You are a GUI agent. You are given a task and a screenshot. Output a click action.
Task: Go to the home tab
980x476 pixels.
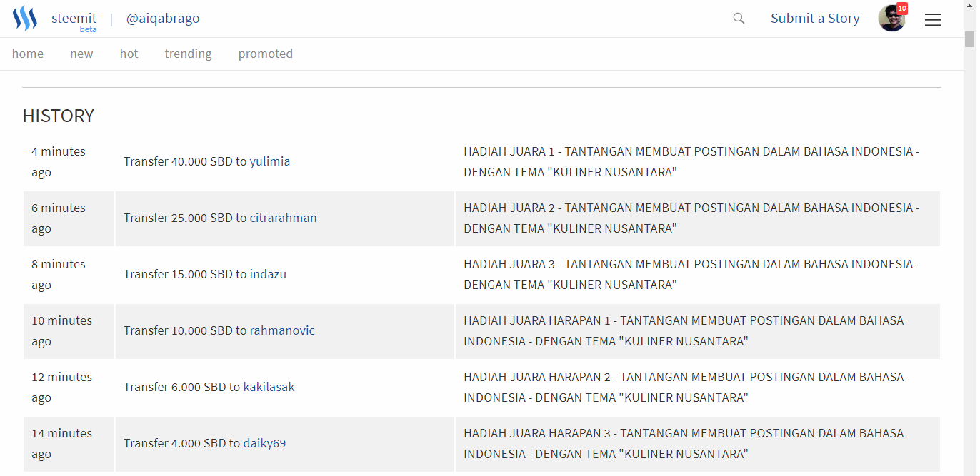[28, 54]
